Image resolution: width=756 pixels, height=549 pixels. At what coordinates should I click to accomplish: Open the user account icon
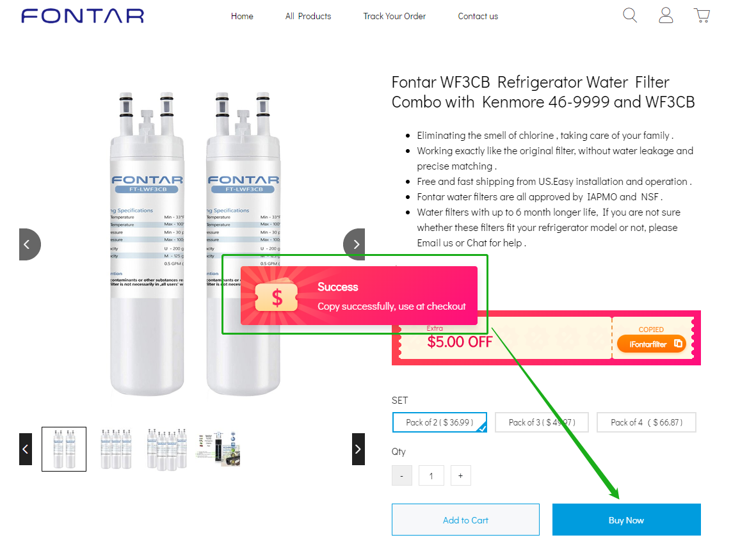click(x=666, y=15)
